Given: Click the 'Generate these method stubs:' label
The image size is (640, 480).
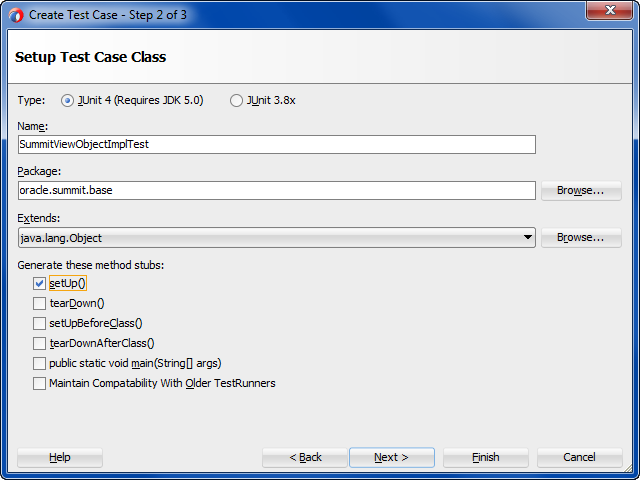Looking at the screenshot, I should pyautogui.click(x=91, y=265).
